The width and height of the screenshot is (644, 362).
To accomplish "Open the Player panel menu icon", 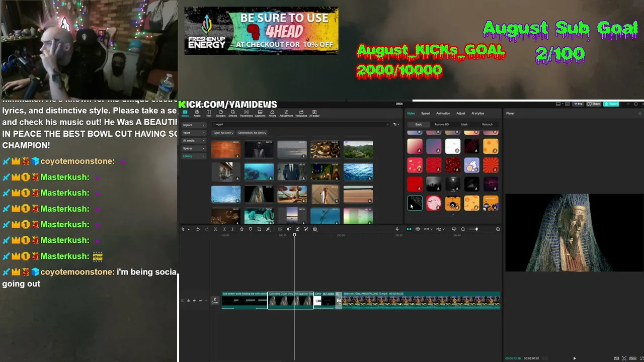I will pos(640,113).
